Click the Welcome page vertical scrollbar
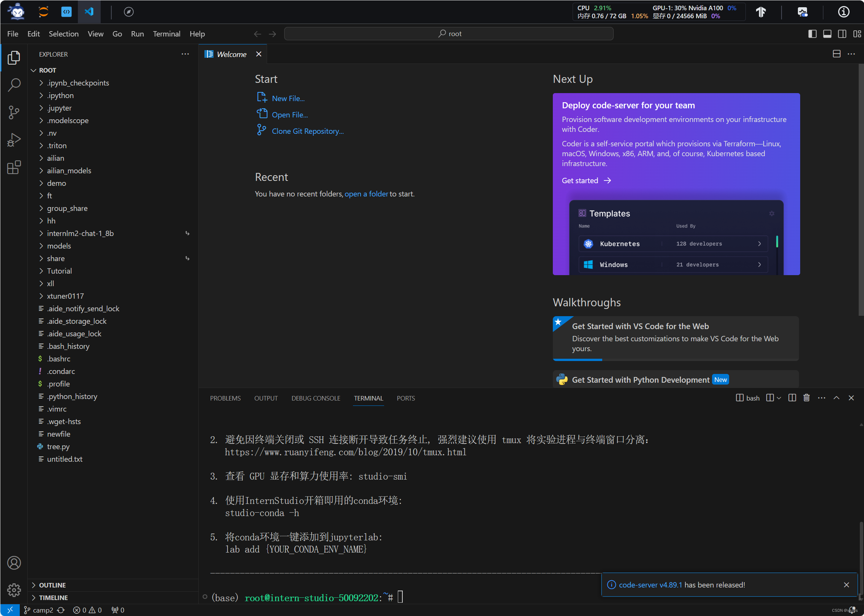The image size is (864, 616). pyautogui.click(x=861, y=190)
